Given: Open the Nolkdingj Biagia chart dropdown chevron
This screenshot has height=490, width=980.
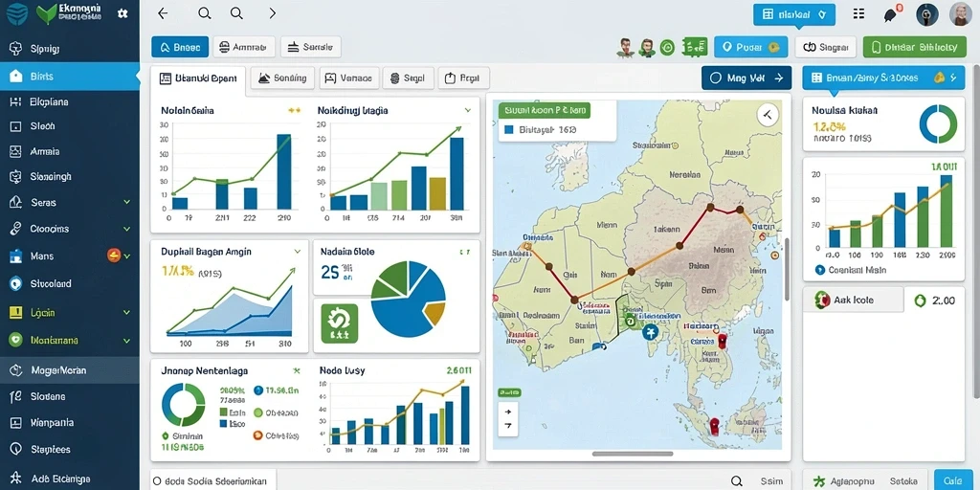Looking at the screenshot, I should pos(467,110).
